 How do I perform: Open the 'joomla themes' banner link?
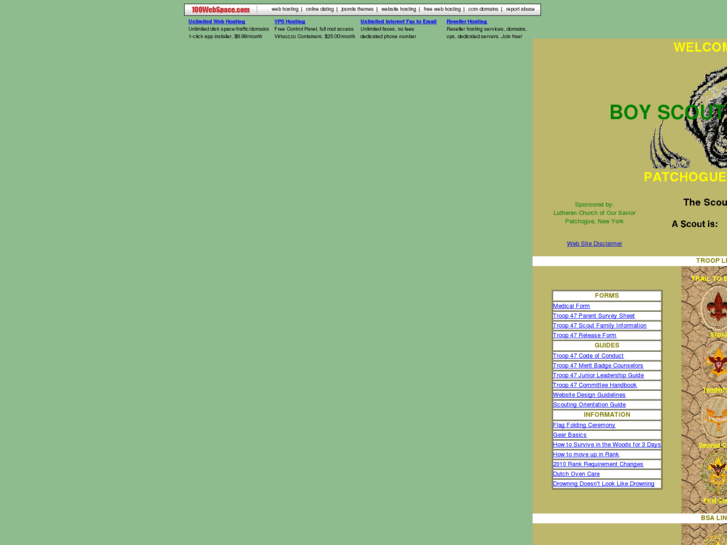357,9
